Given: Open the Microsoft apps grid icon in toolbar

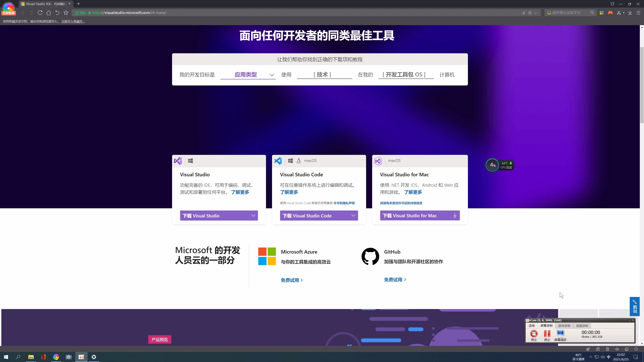Looking at the screenshot, I should [x=602, y=13].
